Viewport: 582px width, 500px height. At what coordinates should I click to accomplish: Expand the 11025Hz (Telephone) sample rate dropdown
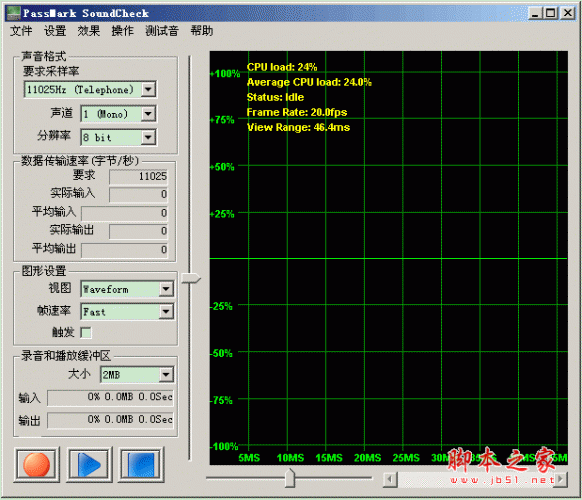click(148, 89)
